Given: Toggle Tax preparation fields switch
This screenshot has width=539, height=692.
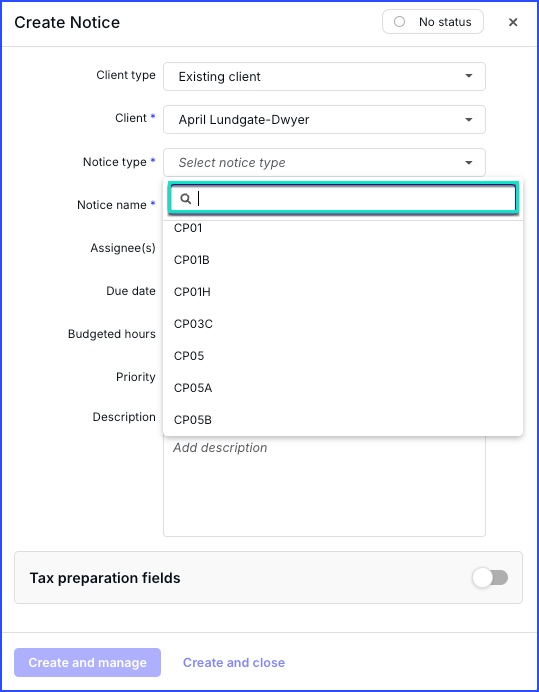Looking at the screenshot, I should pos(490,578).
